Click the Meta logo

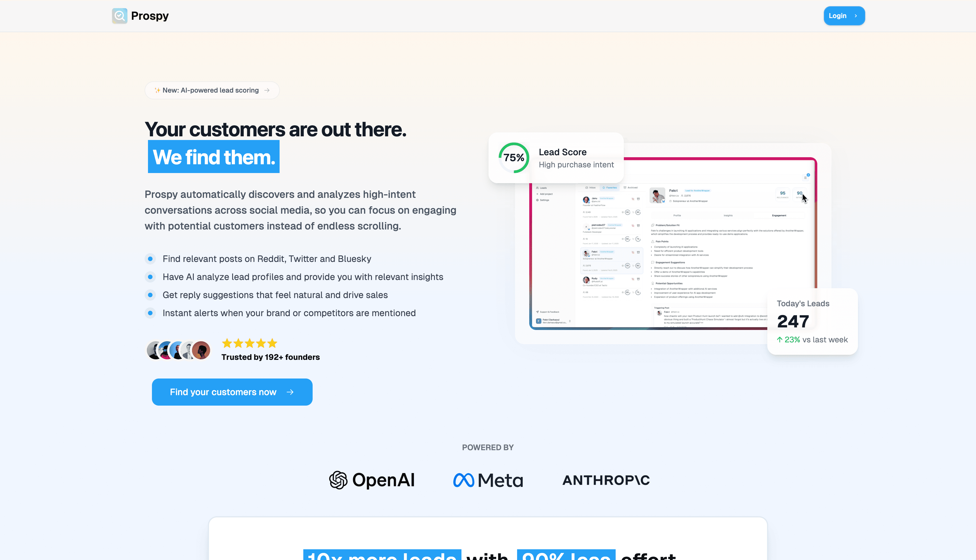pyautogui.click(x=488, y=480)
